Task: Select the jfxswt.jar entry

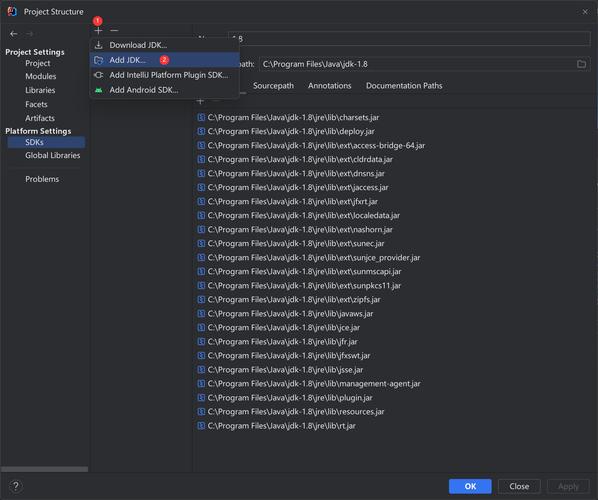Action: coord(283,356)
